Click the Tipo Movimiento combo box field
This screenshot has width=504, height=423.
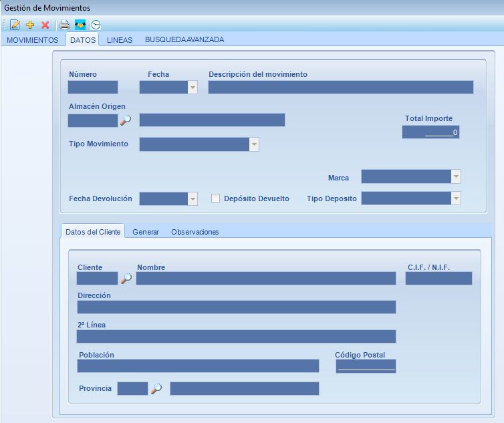pyautogui.click(x=195, y=144)
